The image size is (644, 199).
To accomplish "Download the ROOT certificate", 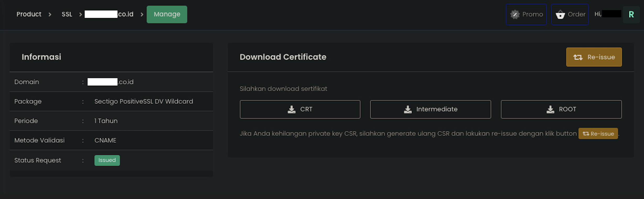I will pos(561,109).
